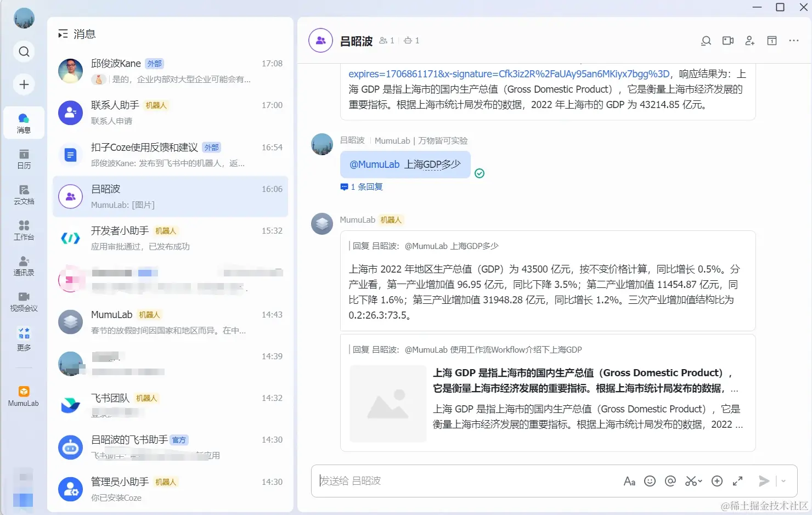Open the 云文档 cloud docs tab

(24, 194)
